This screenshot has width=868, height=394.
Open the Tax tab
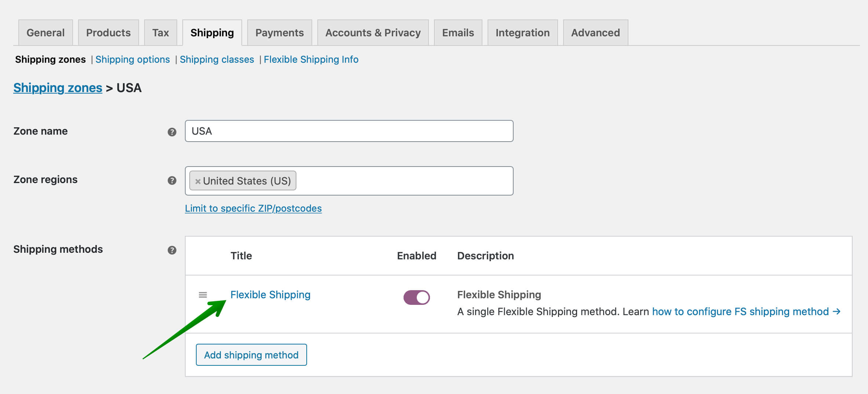coord(160,33)
